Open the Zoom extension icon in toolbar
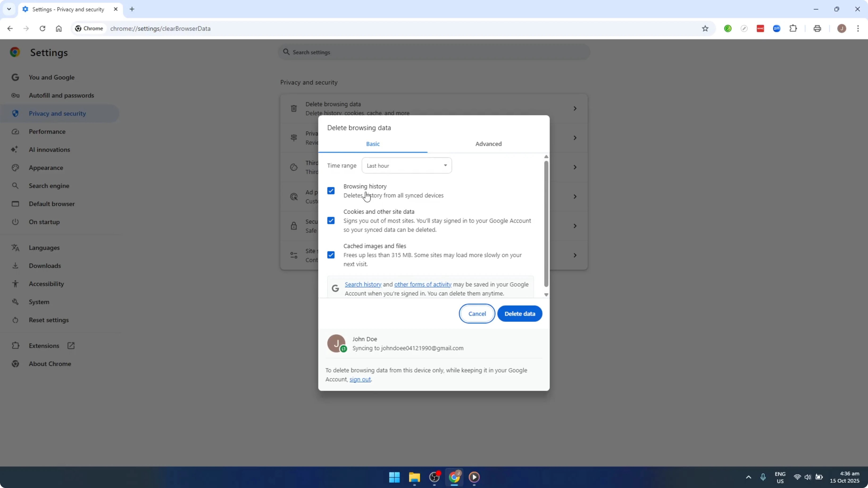The height and width of the screenshot is (488, 868). coord(777,28)
